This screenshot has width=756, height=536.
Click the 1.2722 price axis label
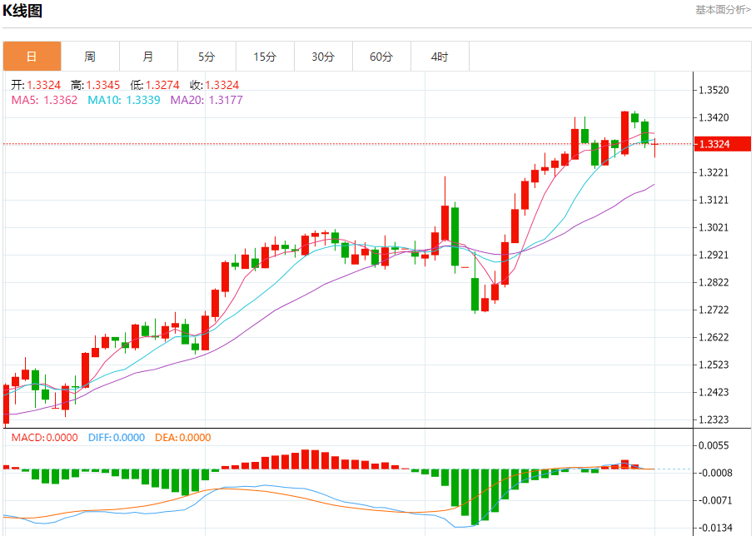tap(714, 310)
